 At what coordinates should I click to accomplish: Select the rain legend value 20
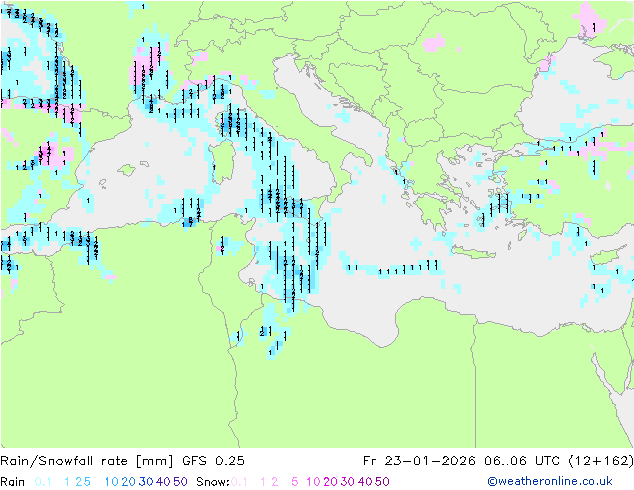pyautogui.click(x=129, y=482)
